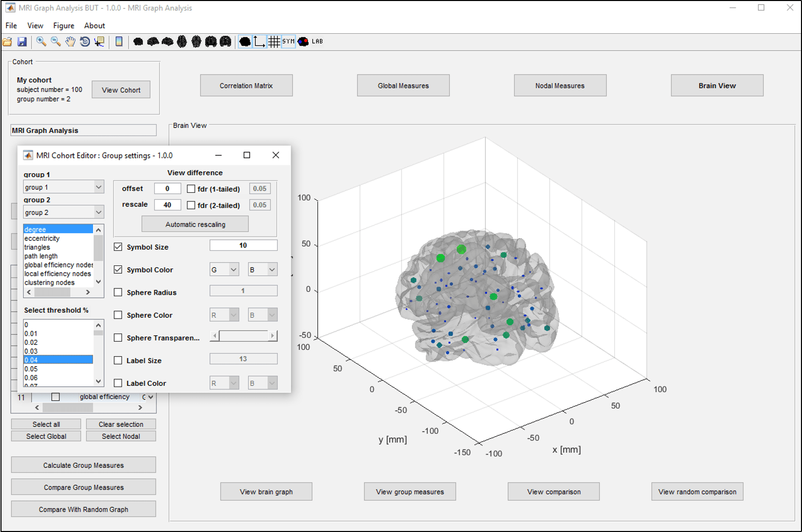The height and width of the screenshot is (532, 802).
Task: Show the axial ventral brain view
Action: 196,42
